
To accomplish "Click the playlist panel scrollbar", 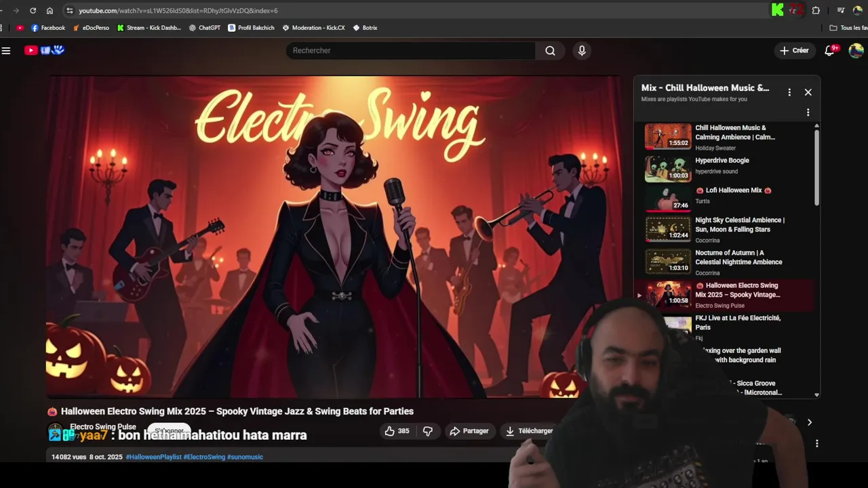I will tap(816, 167).
